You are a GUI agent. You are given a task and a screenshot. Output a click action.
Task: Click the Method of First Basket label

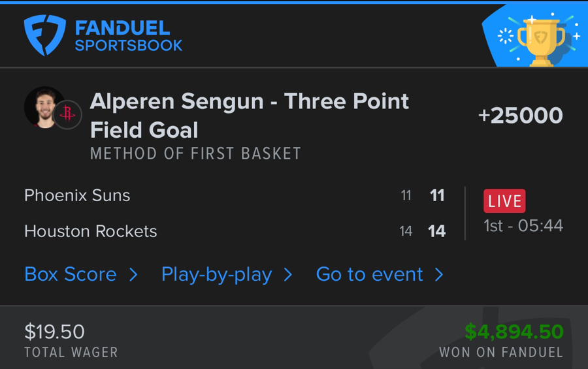point(195,154)
